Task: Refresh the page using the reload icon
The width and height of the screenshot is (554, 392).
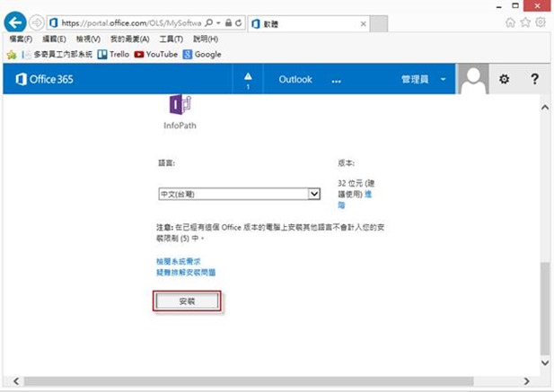Action: (x=235, y=22)
